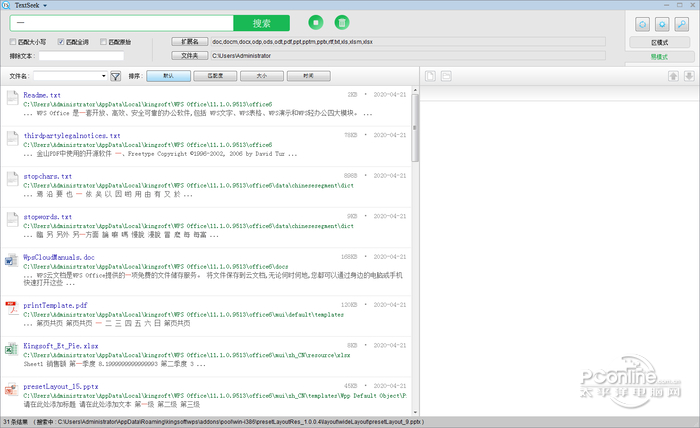
Task: Open the TextSeek title dropdown arrow menu
Action: click(45, 5)
